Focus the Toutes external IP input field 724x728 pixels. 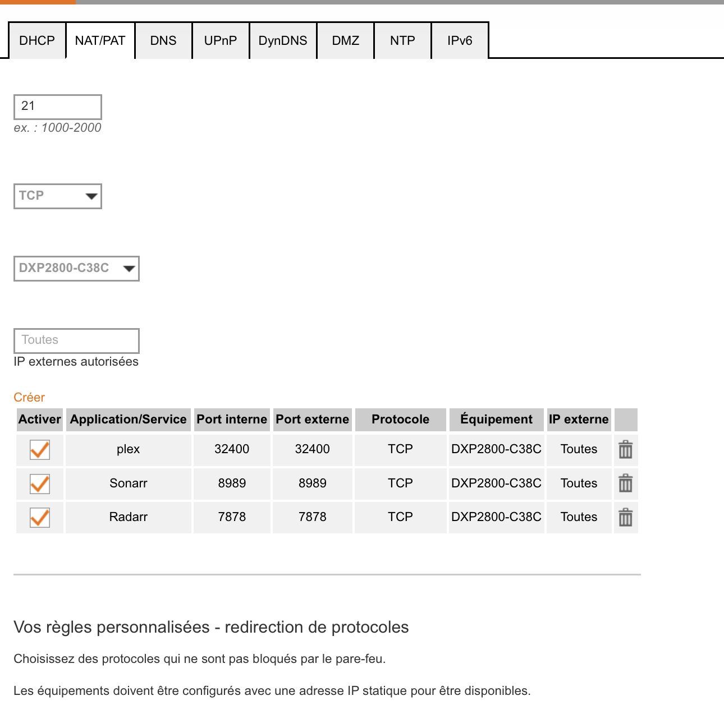[76, 340]
